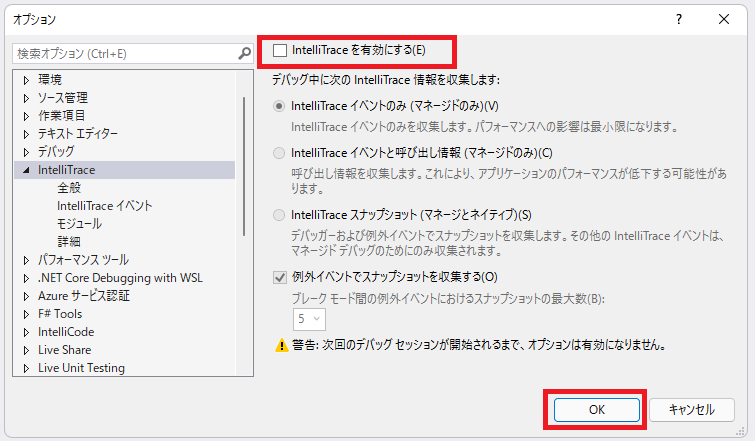This screenshot has width=755, height=441.
Task: Select the デバッグ category label
Action: pos(56,152)
